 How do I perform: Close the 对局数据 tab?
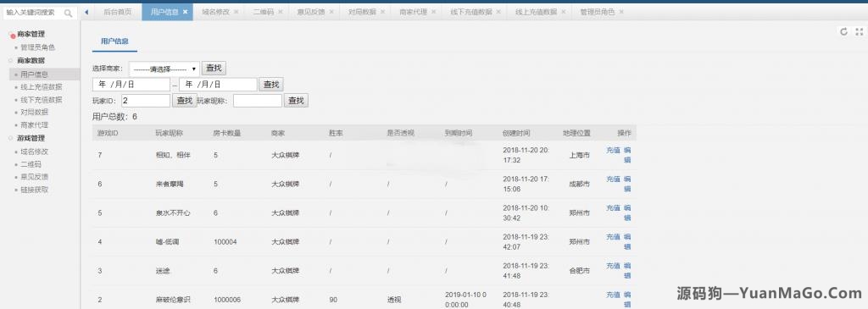[382, 12]
